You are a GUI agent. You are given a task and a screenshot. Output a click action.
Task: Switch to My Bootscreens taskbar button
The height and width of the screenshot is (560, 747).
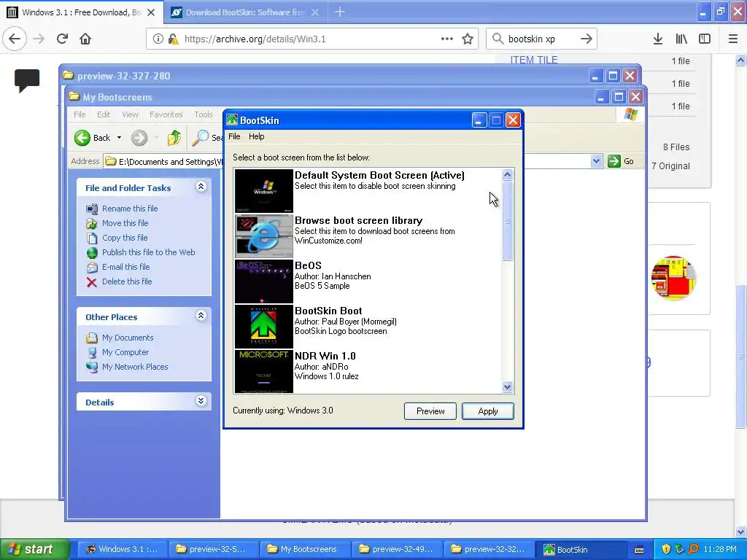click(305, 550)
